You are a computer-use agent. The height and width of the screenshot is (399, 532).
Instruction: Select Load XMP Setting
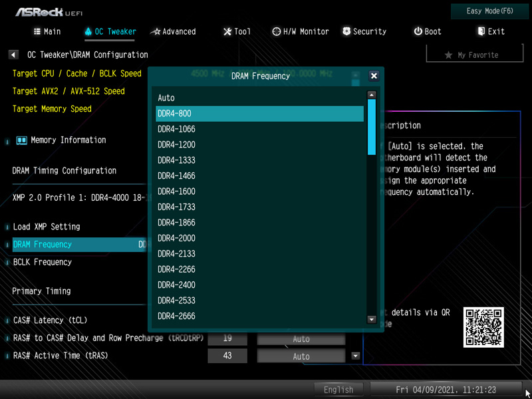click(47, 227)
